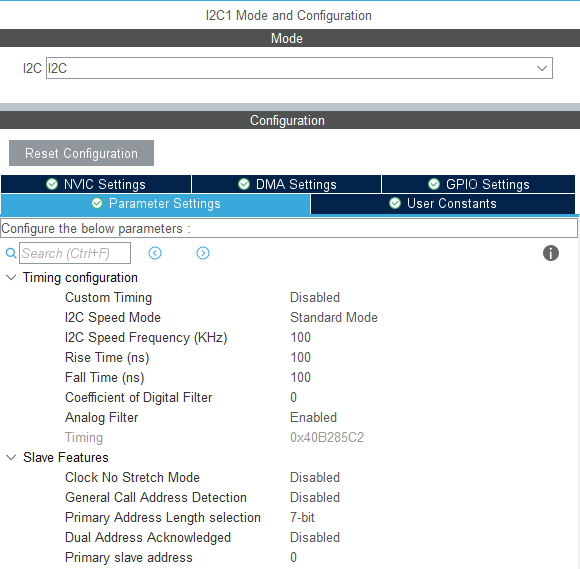Open the I2C mode dropdown
Image resolution: width=580 pixels, height=569 pixels.
299,68
